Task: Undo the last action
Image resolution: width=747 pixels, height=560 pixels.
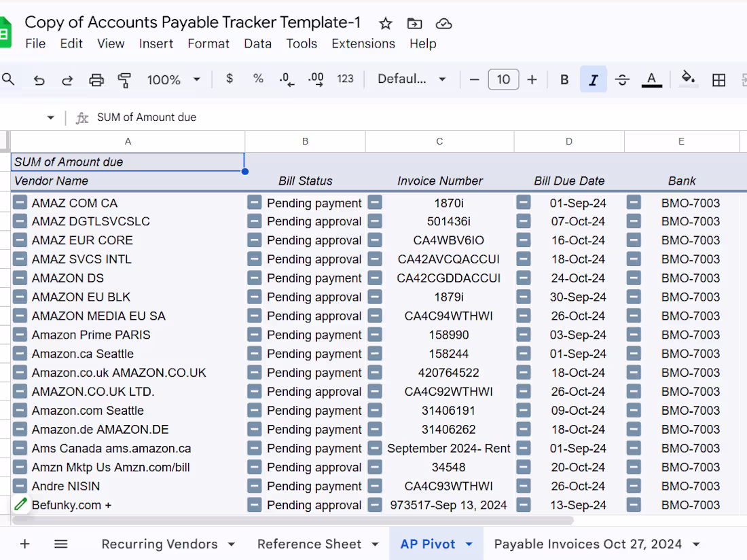Action: pos(39,79)
